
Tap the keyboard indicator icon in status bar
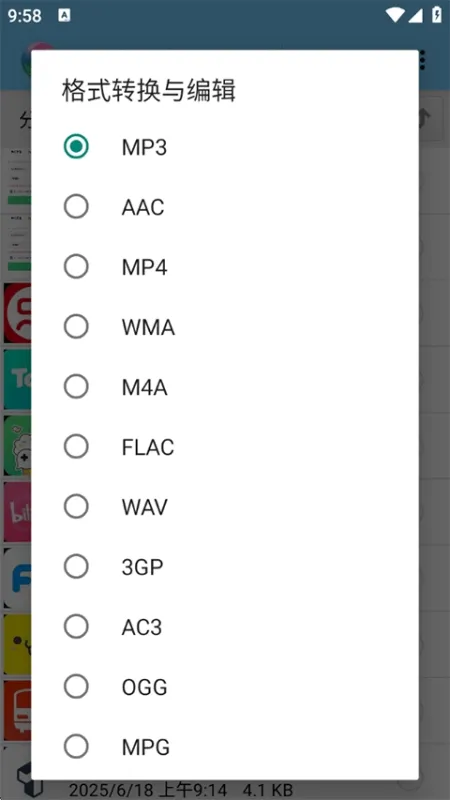pos(64,15)
